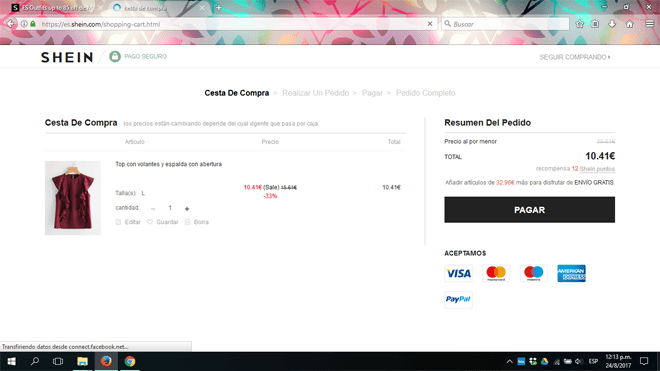Open Task View in the taskbar
660x371 pixels.
coord(58,361)
